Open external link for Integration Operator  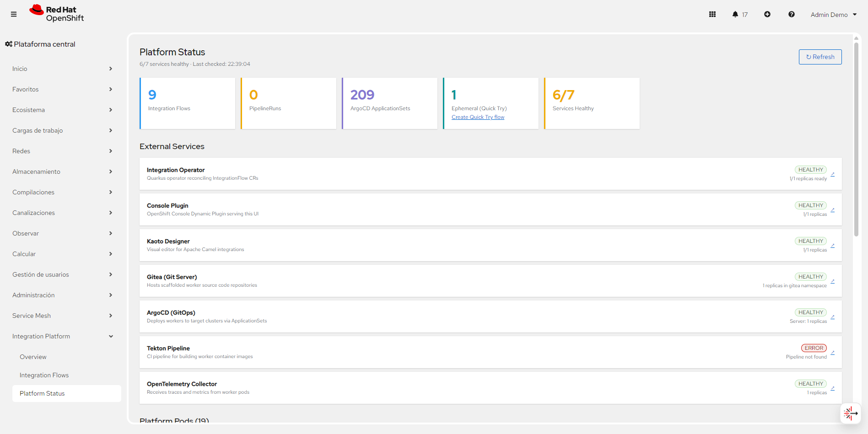(833, 174)
